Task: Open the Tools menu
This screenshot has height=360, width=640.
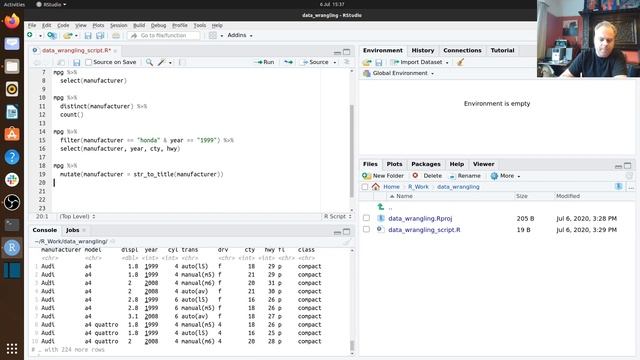Action: click(x=200, y=25)
